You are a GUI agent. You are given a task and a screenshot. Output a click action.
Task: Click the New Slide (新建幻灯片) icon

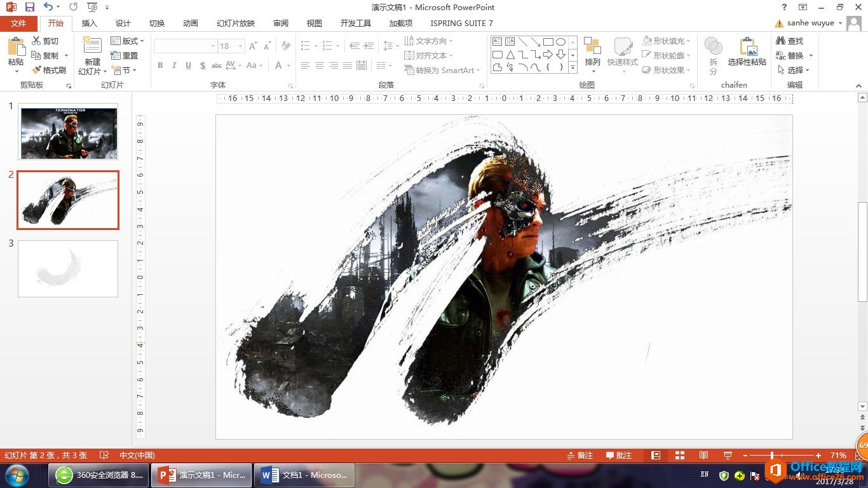click(x=92, y=46)
